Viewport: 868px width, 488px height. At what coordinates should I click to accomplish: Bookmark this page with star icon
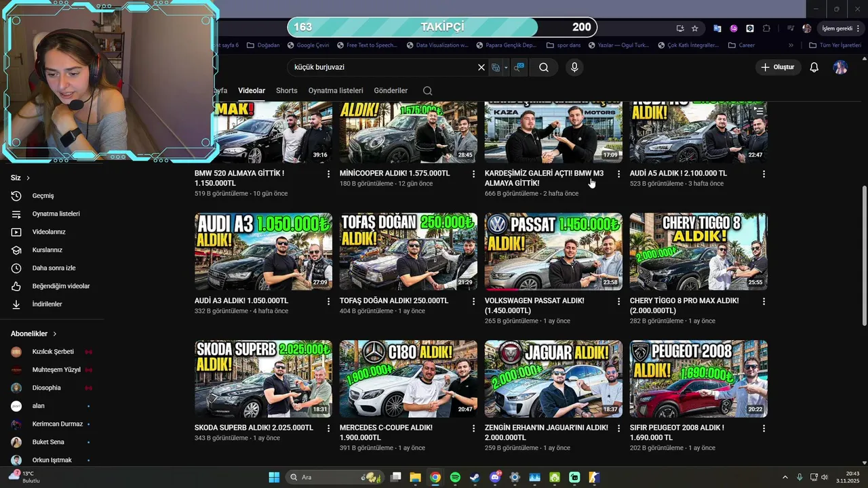pyautogui.click(x=695, y=28)
